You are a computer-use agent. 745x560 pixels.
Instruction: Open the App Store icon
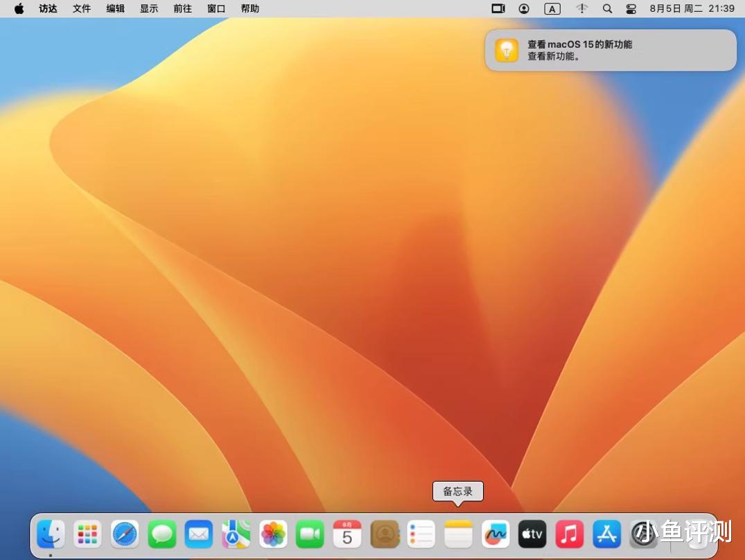coord(606,534)
